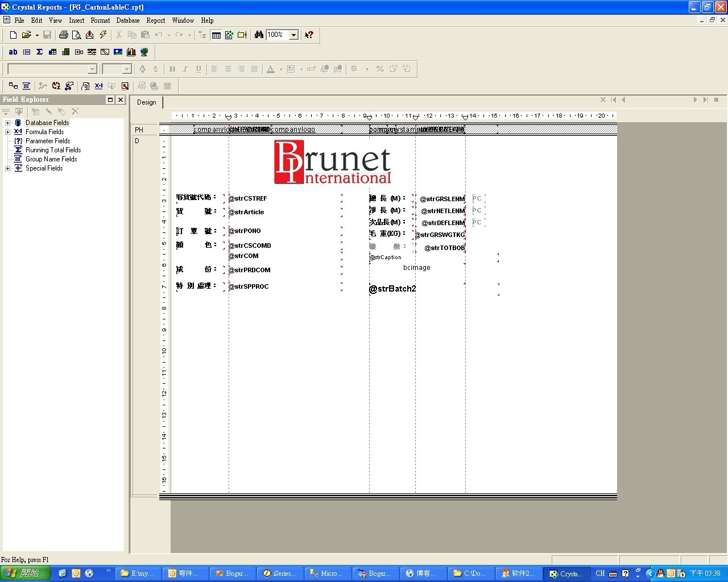Toggle Underline formatting
Screen dimensions: 728x582
(x=198, y=69)
